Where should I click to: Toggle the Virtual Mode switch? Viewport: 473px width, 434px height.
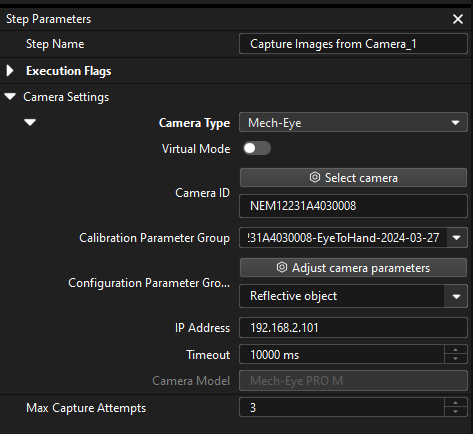tap(257, 148)
